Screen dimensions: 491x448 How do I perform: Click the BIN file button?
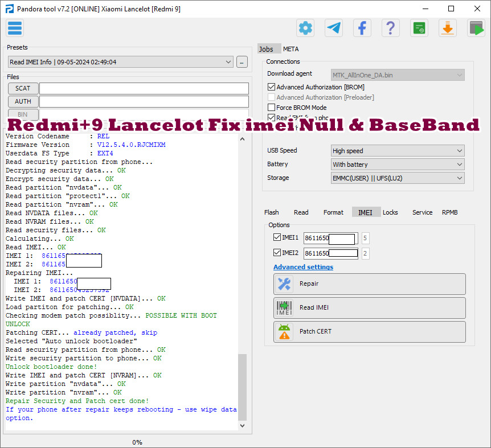pos(23,114)
